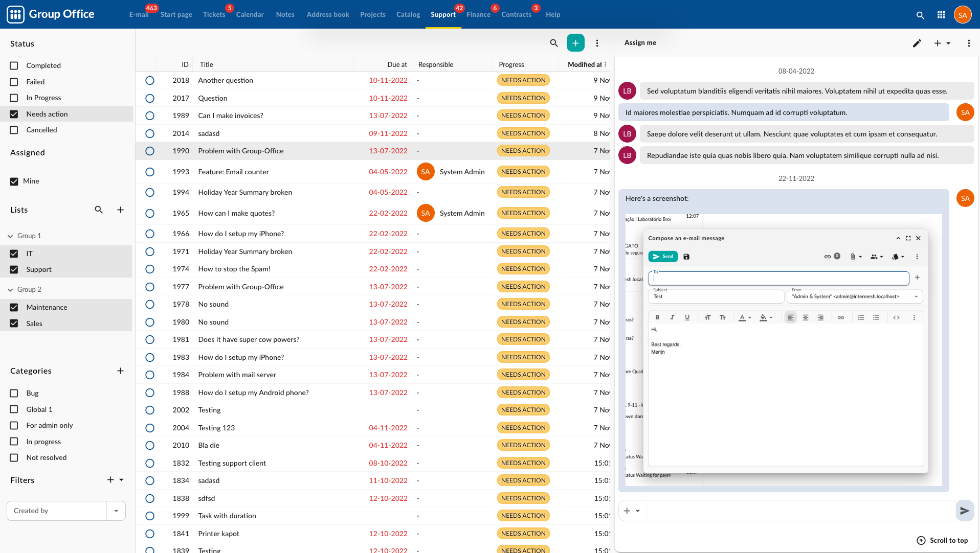
Task: Switch to the Calendar tab
Action: pyautogui.click(x=250, y=15)
